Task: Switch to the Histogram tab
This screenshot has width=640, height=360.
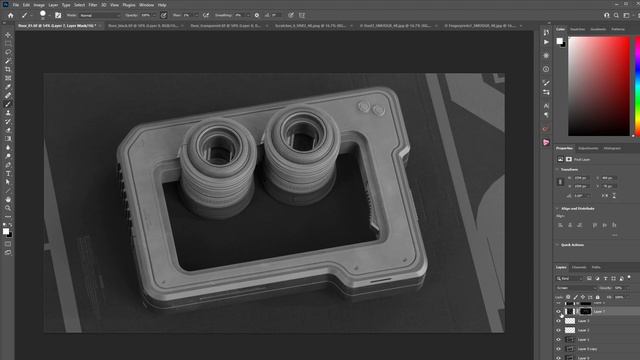Action: tap(612, 148)
